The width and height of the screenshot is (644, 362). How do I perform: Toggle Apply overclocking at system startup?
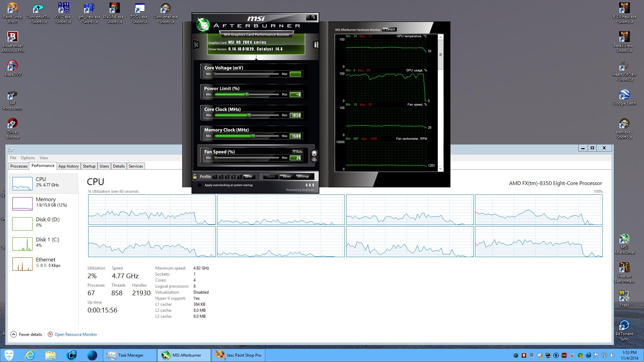[x=200, y=185]
